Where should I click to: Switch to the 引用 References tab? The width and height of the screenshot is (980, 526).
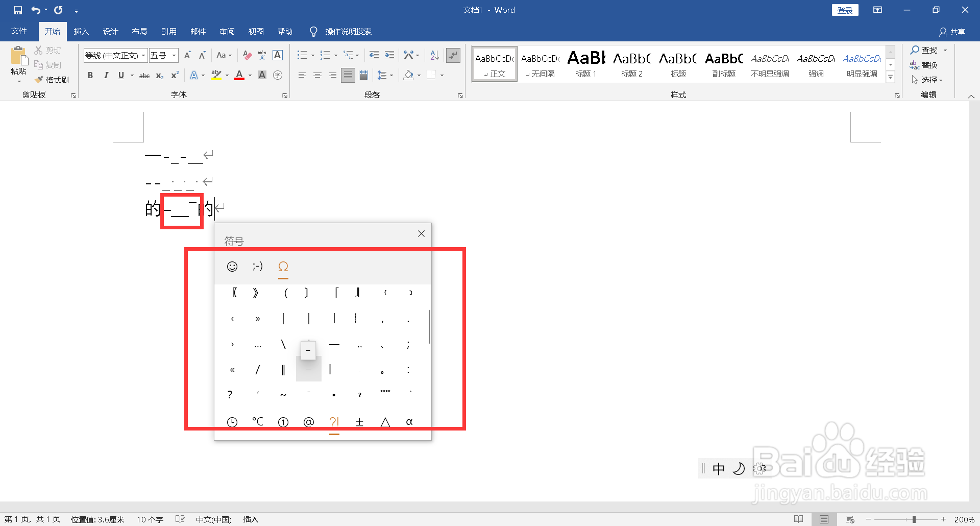click(x=168, y=32)
